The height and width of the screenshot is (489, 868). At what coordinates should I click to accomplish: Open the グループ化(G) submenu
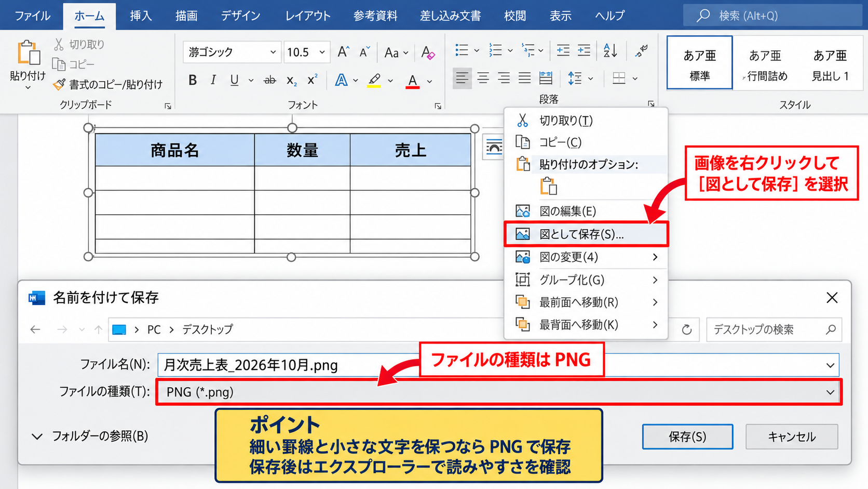pos(586,280)
